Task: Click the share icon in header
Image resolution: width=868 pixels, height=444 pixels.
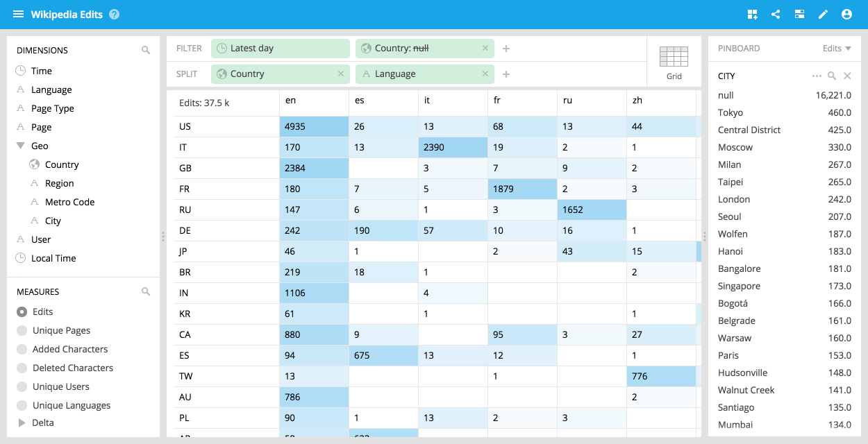Action: (x=776, y=14)
